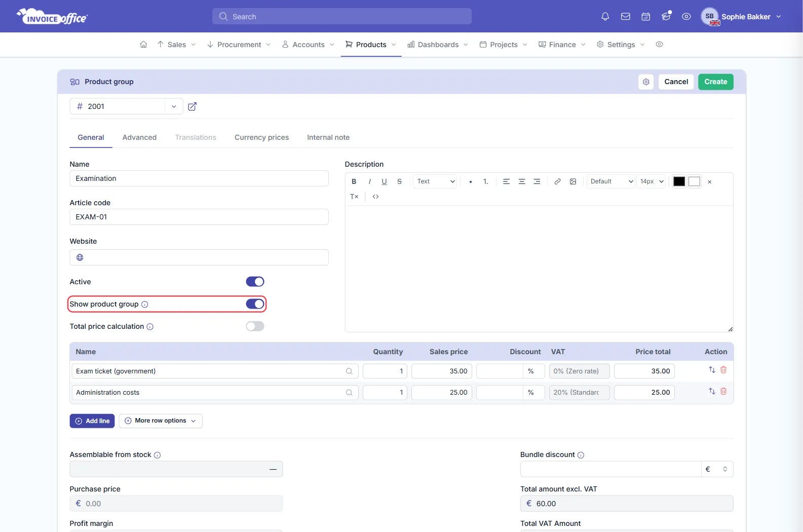Open Sophie Bakker user menu
The height and width of the screenshot is (532, 803).
tap(742, 17)
